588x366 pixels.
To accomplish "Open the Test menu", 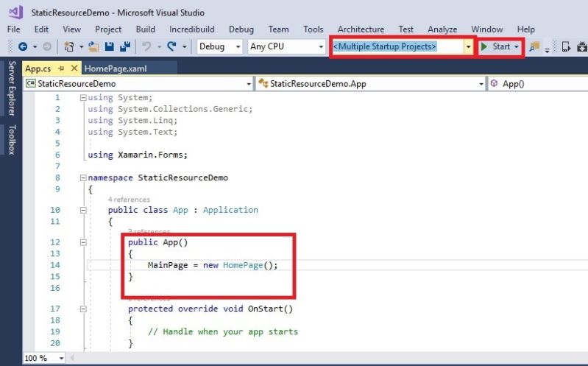I will [x=405, y=29].
